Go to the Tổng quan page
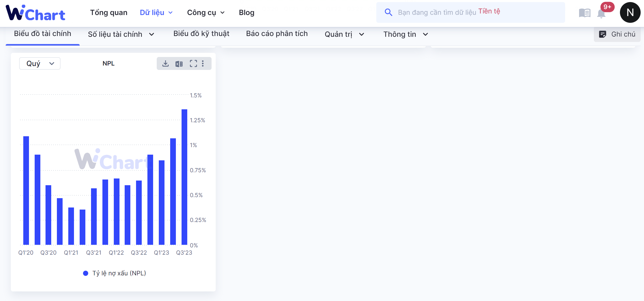 [109, 12]
